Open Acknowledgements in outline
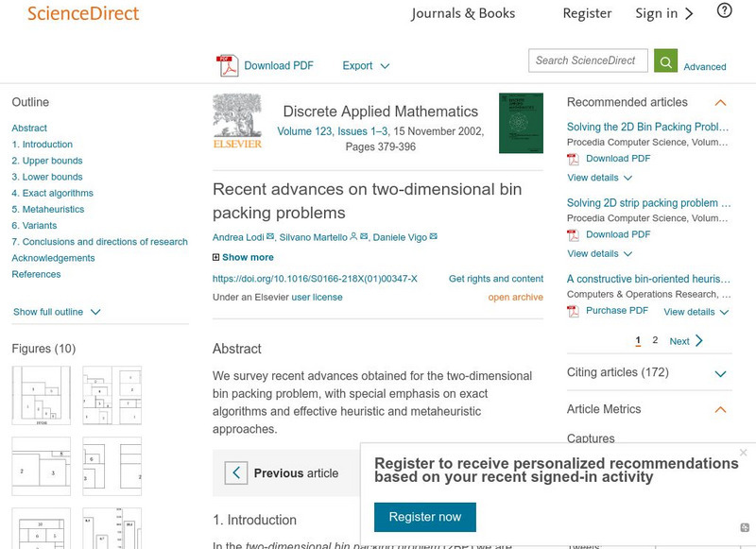 (53, 258)
